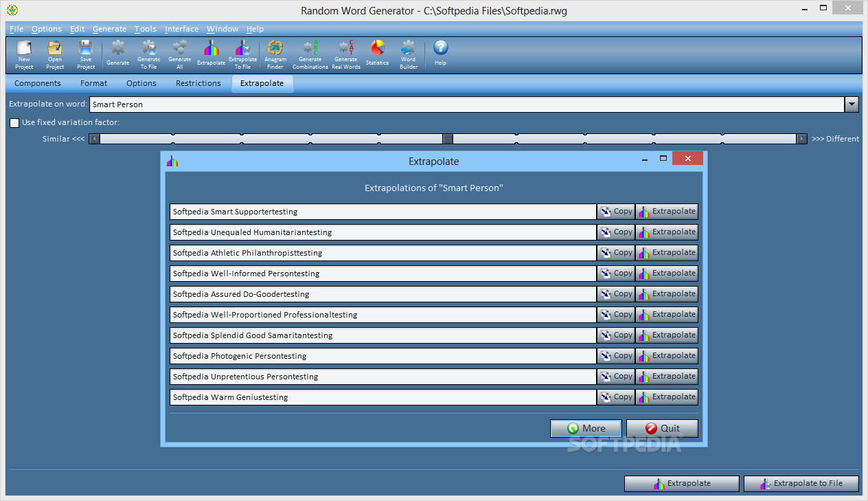
Task: Click the slider right arrow toward Different
Action: point(802,139)
